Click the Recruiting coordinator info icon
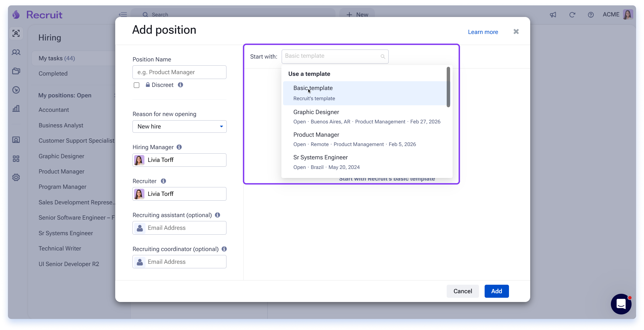Screen dimensions: 644x330 tap(224, 249)
